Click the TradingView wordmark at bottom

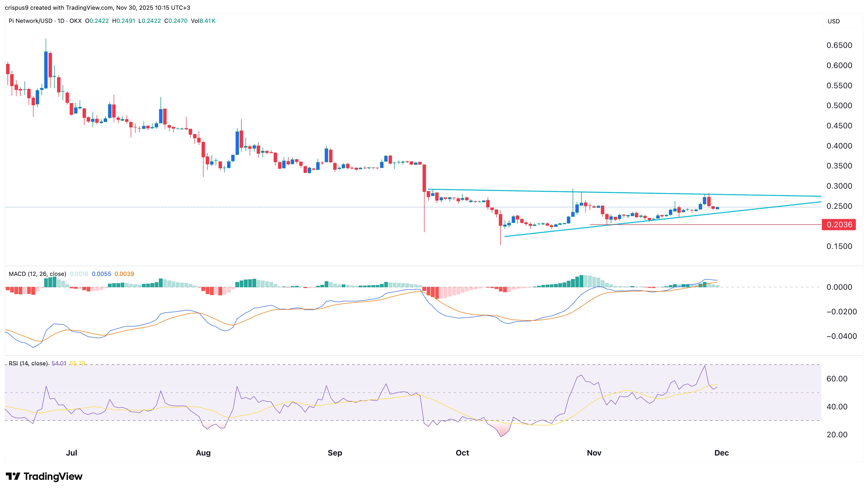pos(53,476)
